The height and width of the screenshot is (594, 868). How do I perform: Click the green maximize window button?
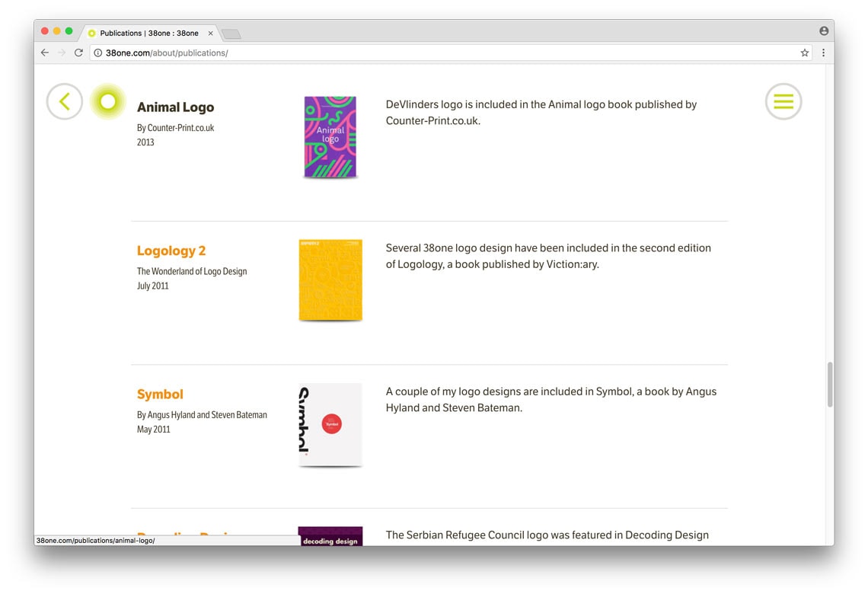(69, 31)
